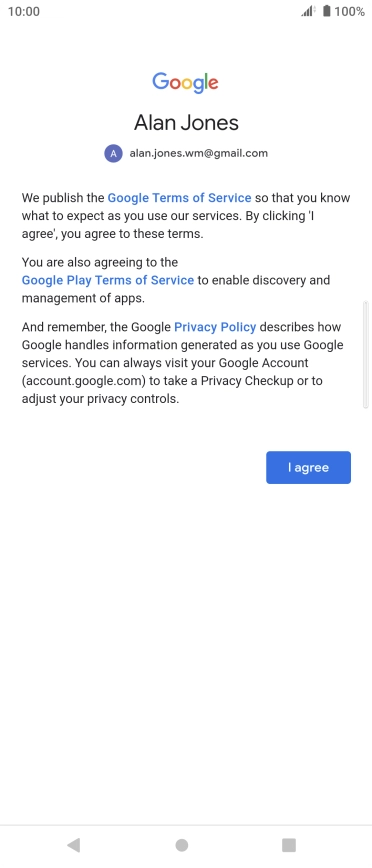Tap the Android back navigation triangle
The image size is (372, 868).
pos(74,845)
